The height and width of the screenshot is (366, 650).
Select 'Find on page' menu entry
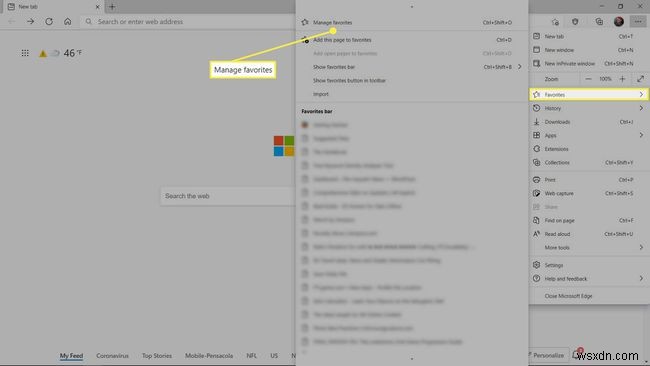tap(589, 221)
